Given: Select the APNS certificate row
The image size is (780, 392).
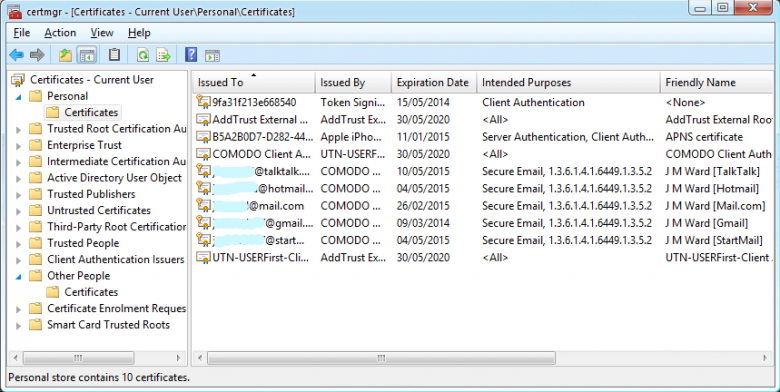Looking at the screenshot, I should [x=483, y=137].
